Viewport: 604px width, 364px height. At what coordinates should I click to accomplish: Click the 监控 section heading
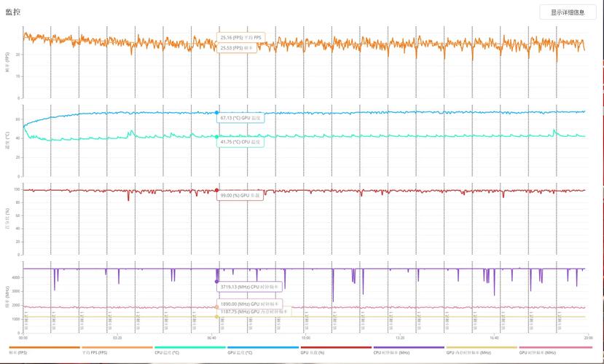click(13, 12)
